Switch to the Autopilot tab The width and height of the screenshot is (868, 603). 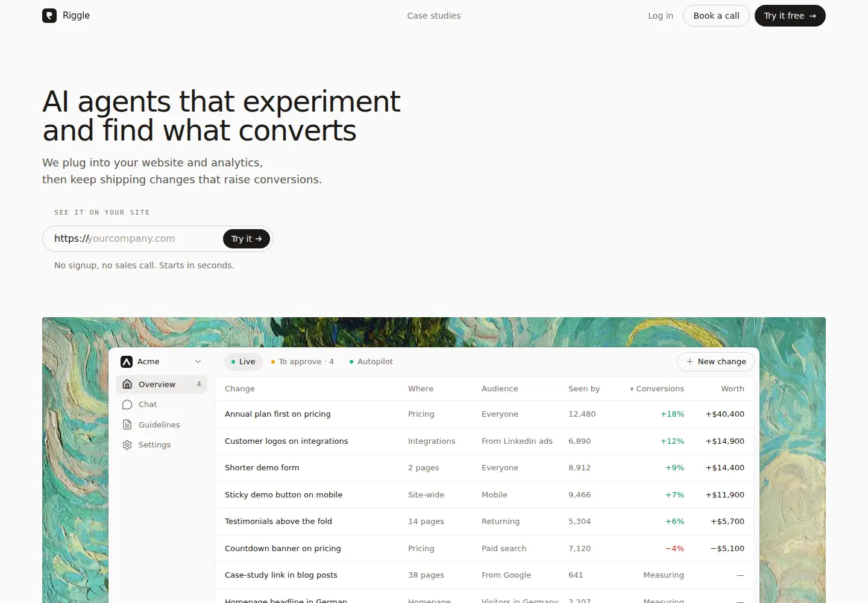[x=371, y=362]
